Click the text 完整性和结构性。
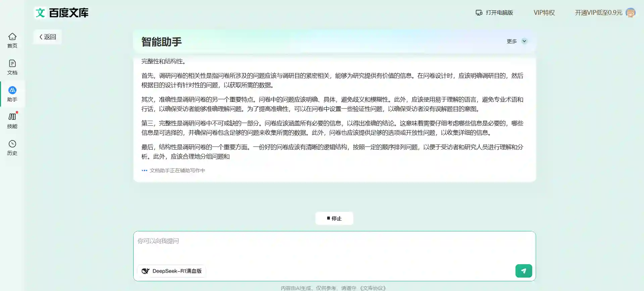The image size is (644, 291). coord(163,61)
